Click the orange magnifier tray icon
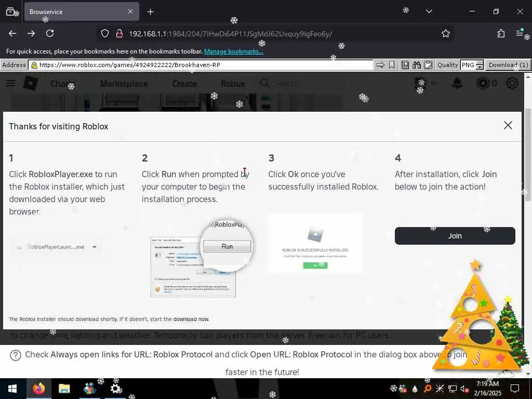 click(x=428, y=389)
